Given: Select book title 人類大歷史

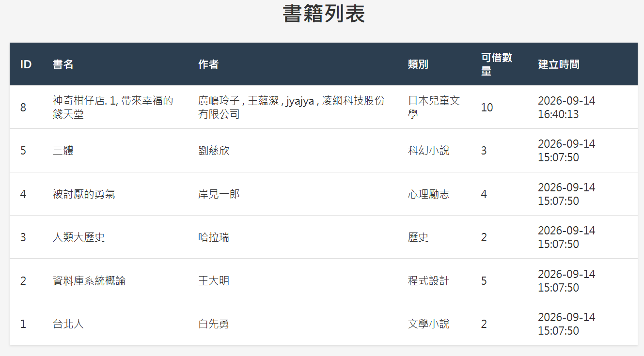Looking at the screenshot, I should [x=79, y=237].
